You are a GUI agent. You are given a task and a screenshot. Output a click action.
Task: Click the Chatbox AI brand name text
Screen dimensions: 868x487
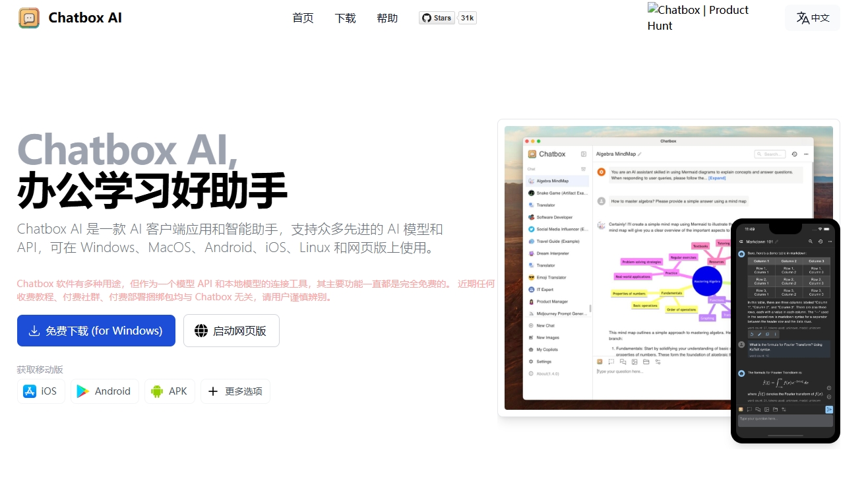tap(85, 18)
